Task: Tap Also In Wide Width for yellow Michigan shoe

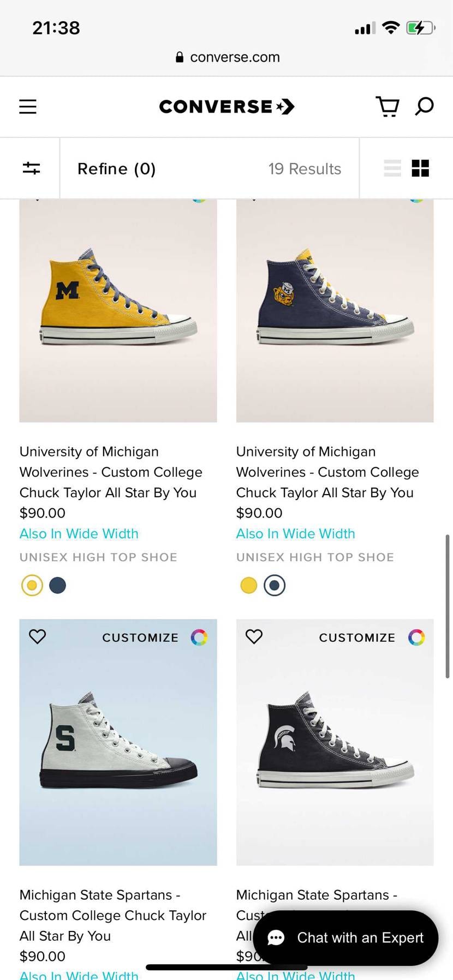Action: point(79,533)
